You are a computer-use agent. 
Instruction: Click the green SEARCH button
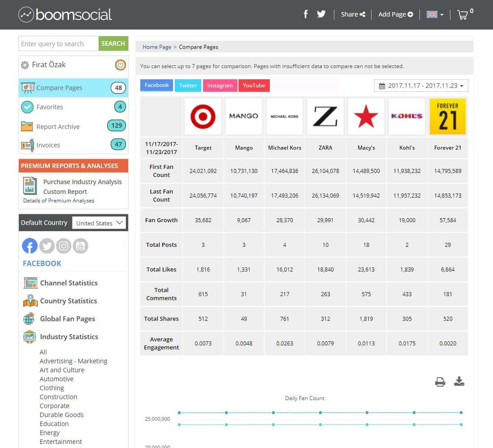[x=113, y=44]
